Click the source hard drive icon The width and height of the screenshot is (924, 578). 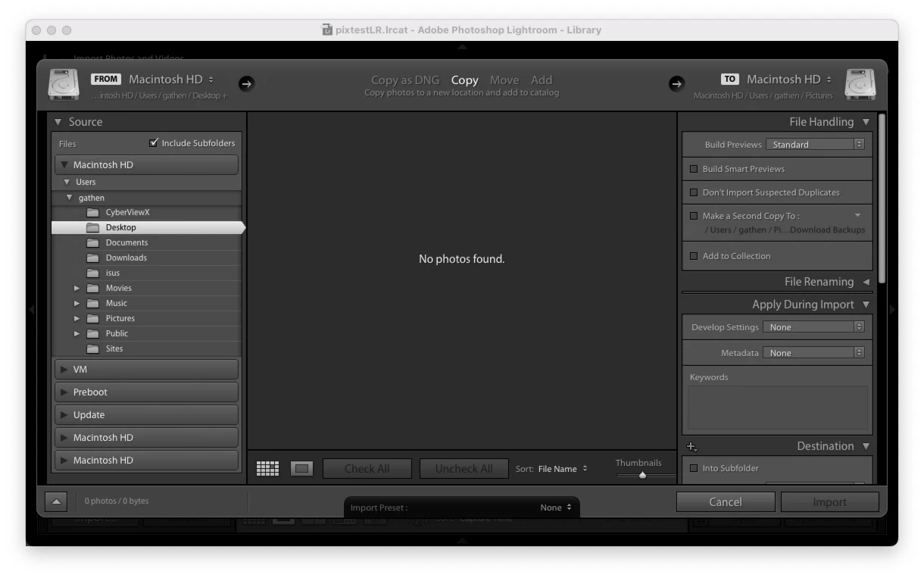(64, 85)
